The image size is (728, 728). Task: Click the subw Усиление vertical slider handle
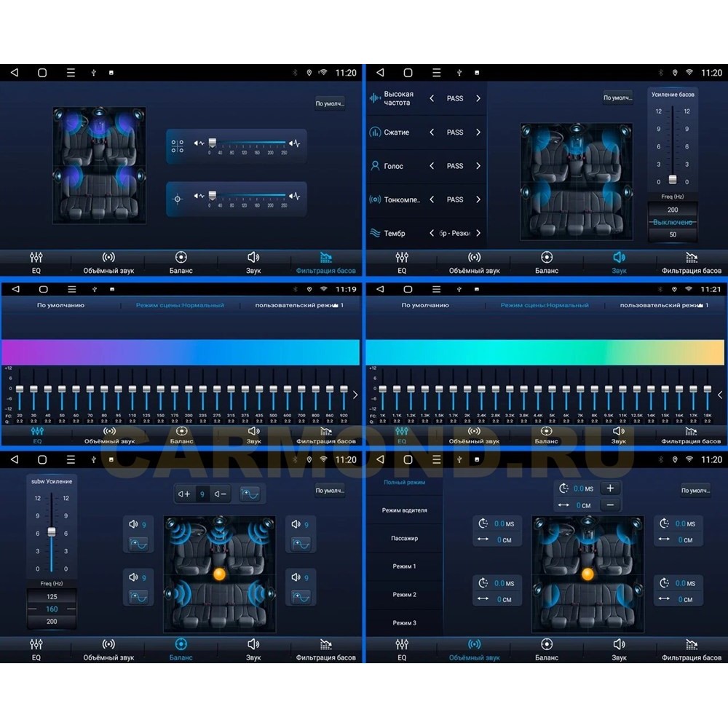(52, 532)
